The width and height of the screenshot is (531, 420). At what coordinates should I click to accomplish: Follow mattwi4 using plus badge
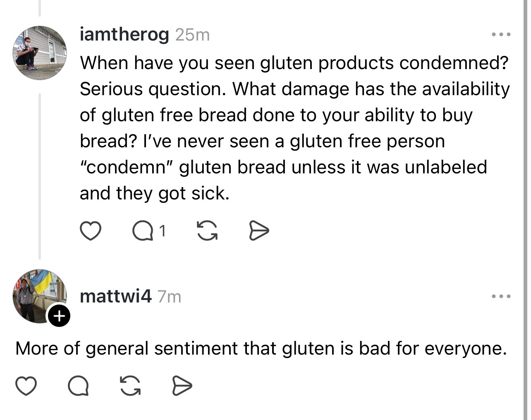[x=59, y=317]
